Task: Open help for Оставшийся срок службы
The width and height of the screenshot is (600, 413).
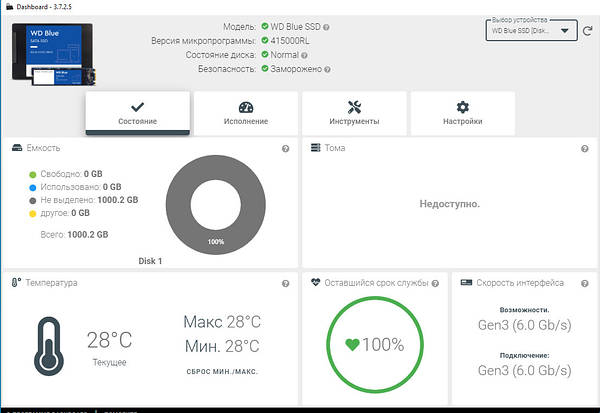Action: pos(435,284)
